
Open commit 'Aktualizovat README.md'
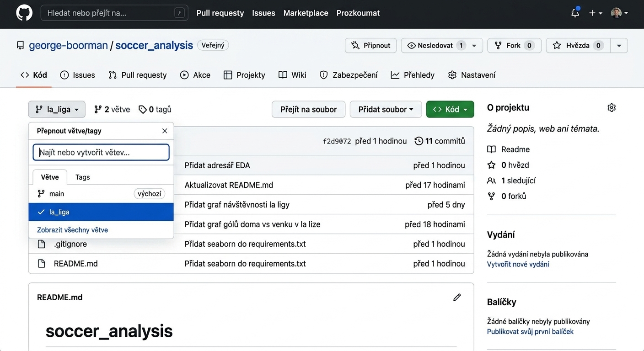(x=229, y=185)
